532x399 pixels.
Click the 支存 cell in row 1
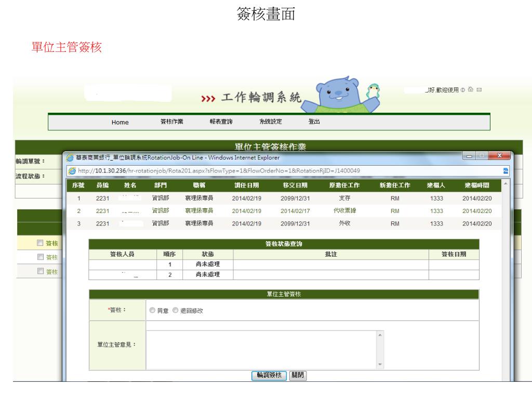click(344, 198)
